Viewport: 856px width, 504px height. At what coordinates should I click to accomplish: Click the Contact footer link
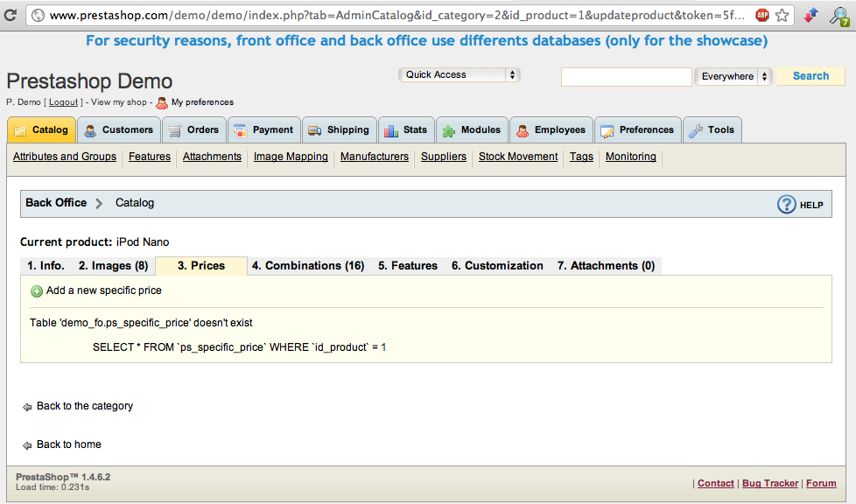tap(716, 483)
